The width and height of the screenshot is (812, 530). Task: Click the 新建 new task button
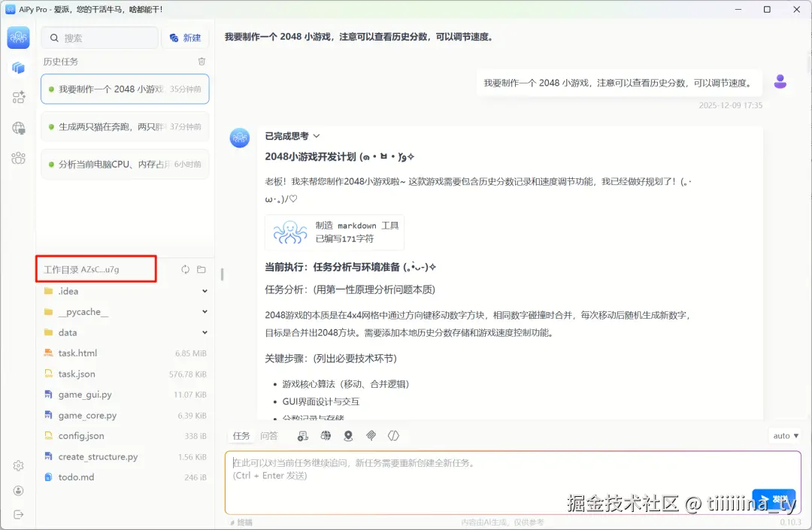[186, 38]
